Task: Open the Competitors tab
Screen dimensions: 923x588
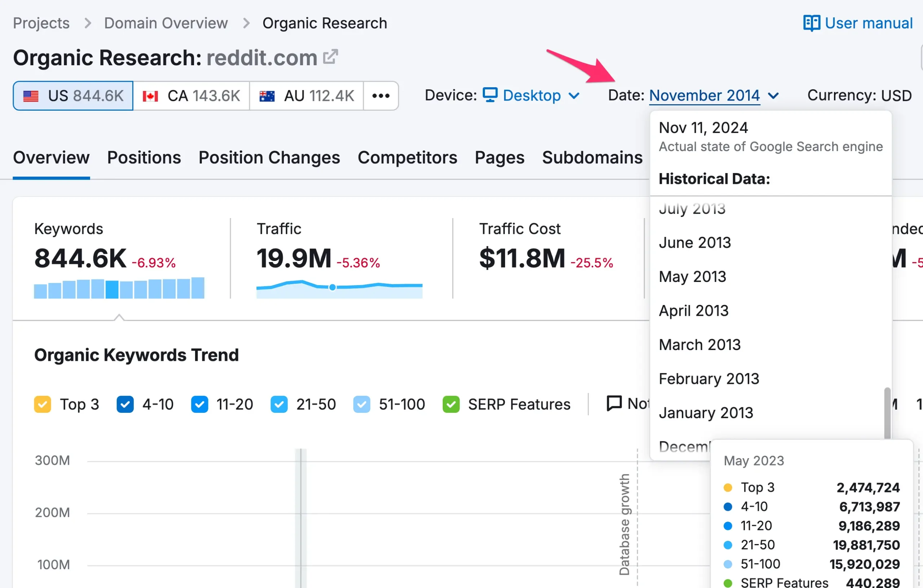Action: click(407, 158)
